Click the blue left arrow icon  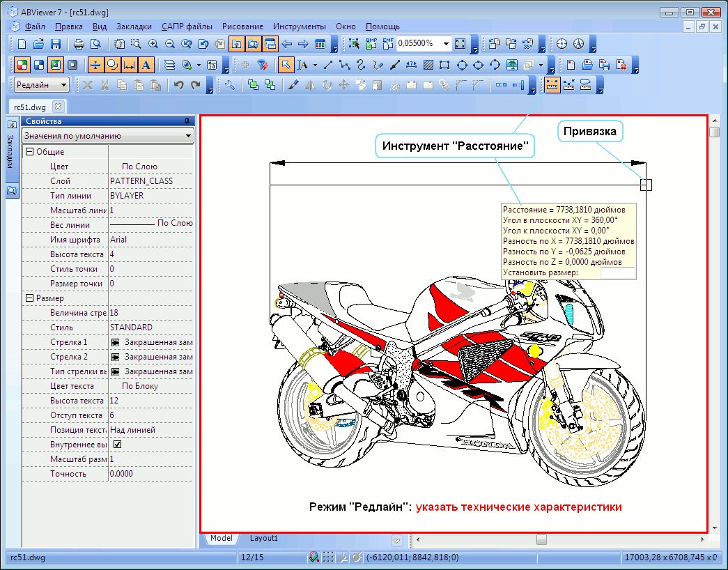pyautogui.click(x=287, y=44)
